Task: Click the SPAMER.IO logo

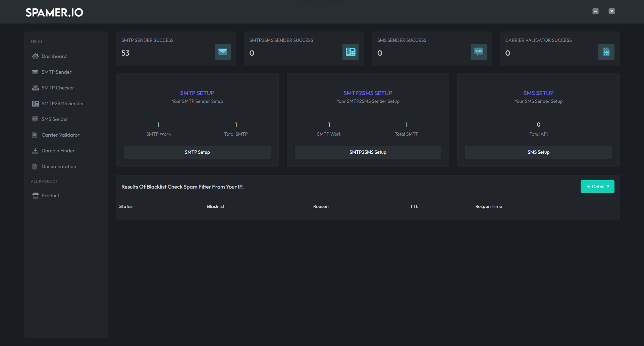Action: point(54,12)
